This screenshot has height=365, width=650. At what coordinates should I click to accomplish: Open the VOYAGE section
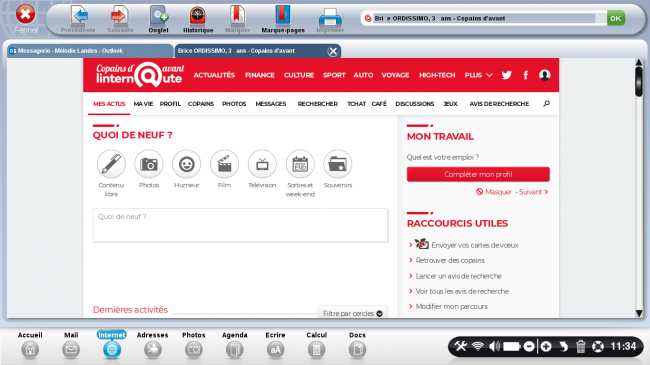[x=395, y=75]
